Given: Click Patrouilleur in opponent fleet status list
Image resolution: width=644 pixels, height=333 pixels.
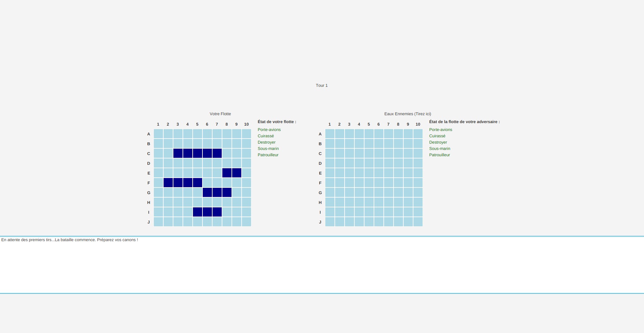Looking at the screenshot, I should click(x=439, y=155).
